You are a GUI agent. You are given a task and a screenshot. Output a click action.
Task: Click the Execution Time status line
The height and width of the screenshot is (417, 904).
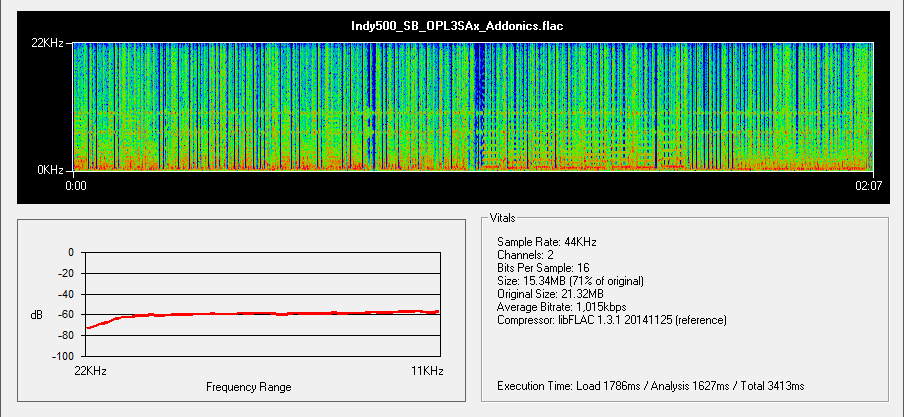point(650,385)
